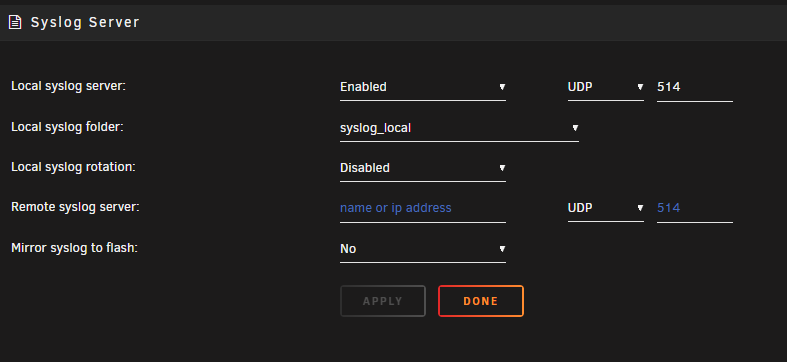Click the Syslog Server document icon
The height and width of the screenshot is (362, 787).
(15, 23)
